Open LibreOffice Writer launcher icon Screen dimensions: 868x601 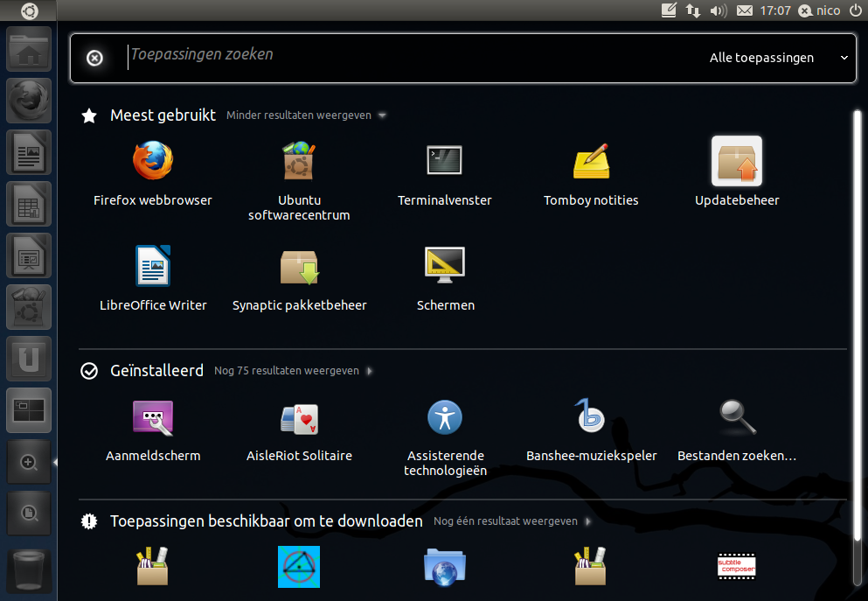pyautogui.click(x=29, y=152)
